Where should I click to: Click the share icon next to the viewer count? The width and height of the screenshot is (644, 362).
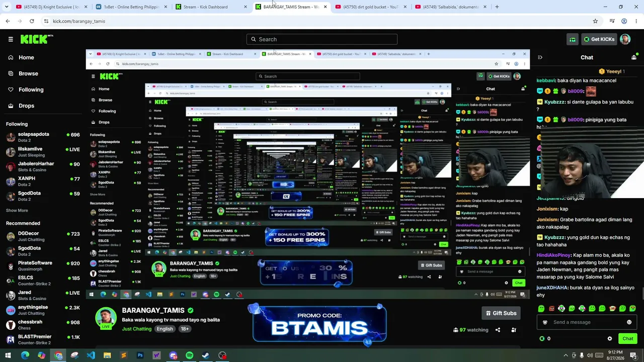(x=498, y=330)
